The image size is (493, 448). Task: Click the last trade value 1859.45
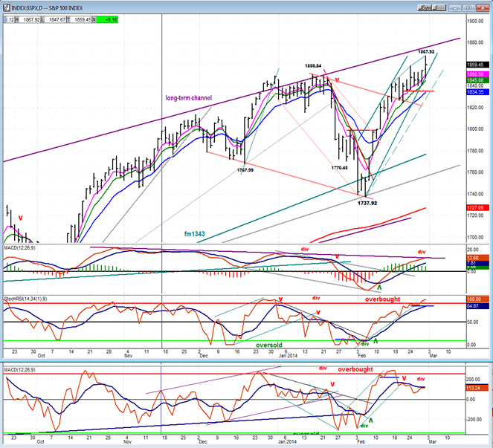point(82,20)
